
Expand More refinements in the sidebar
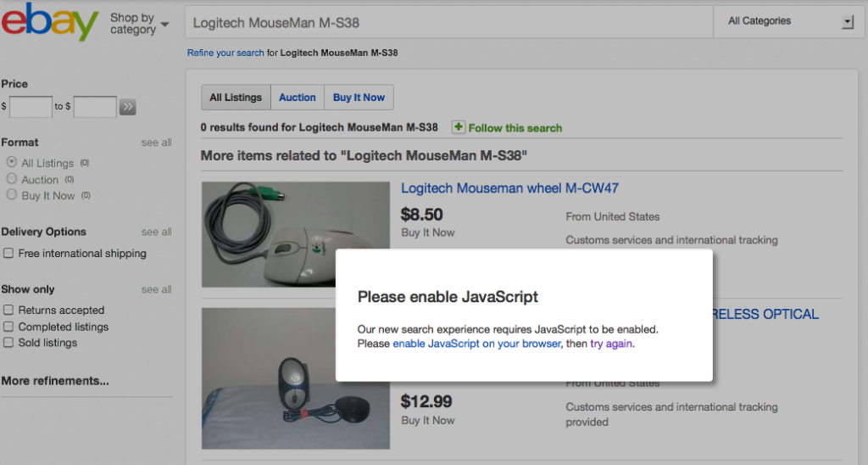point(55,381)
